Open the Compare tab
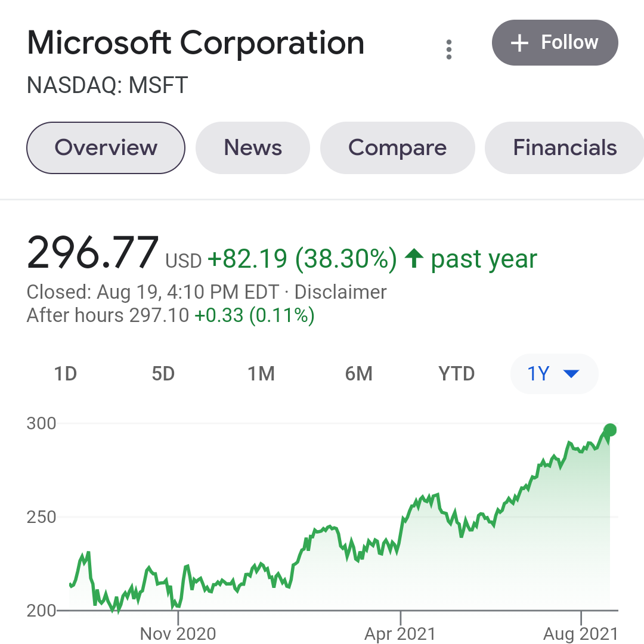 point(397,147)
